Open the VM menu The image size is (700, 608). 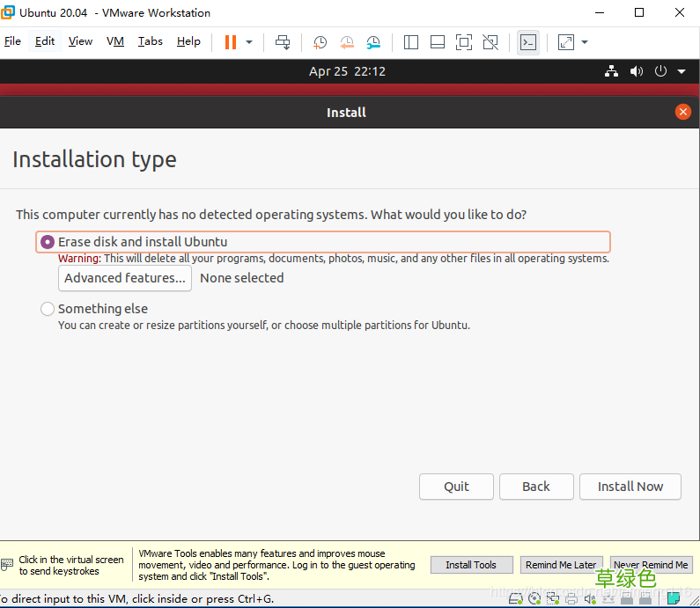click(x=114, y=41)
